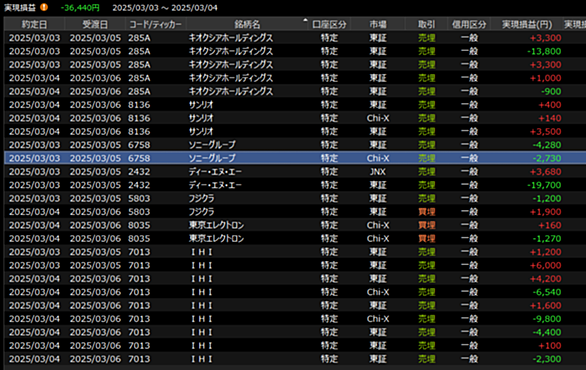586x370 pixels.
Task: Click ソニーグループ name in the -4,280 row
Action: point(212,145)
